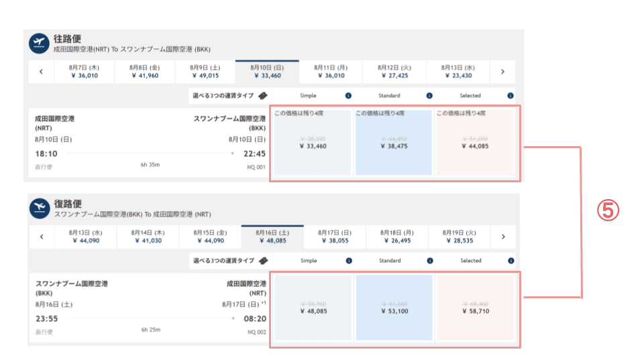Click return arrival date 8月17日 (日) +1
644x362 pixels.
tap(244, 304)
